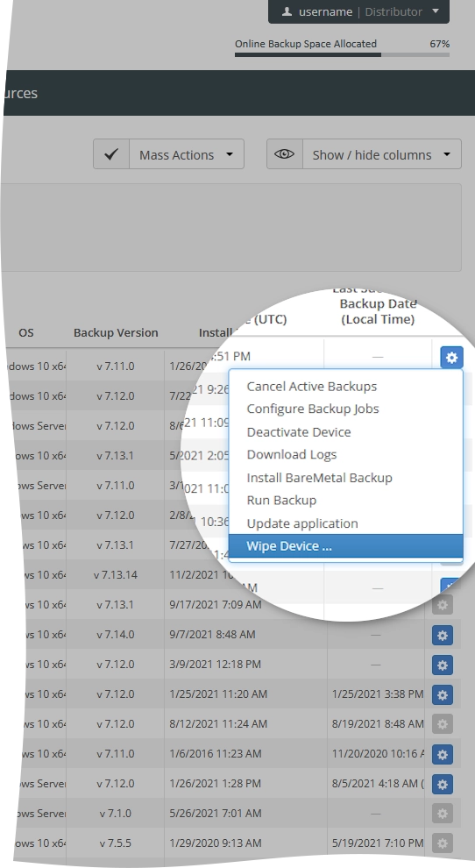Click greyed gear for 8/12/2021 11:24 AM row
The width and height of the screenshot is (475, 868).
click(443, 724)
